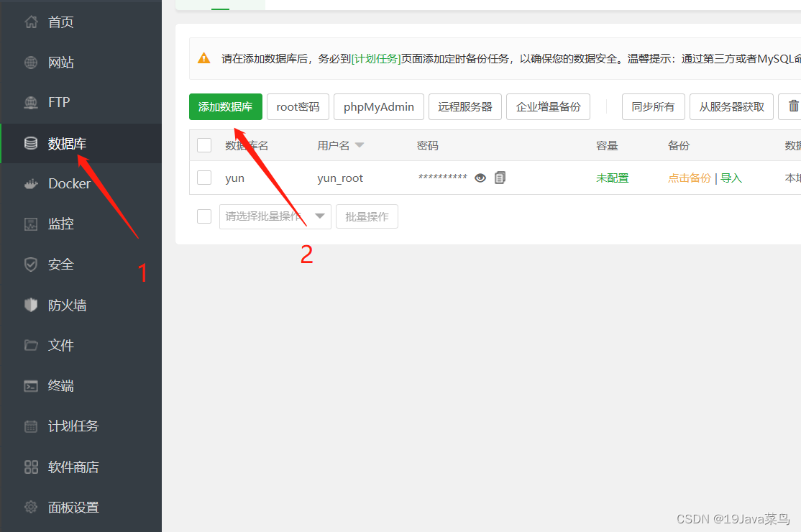Open phpMyAdmin button

(379, 106)
